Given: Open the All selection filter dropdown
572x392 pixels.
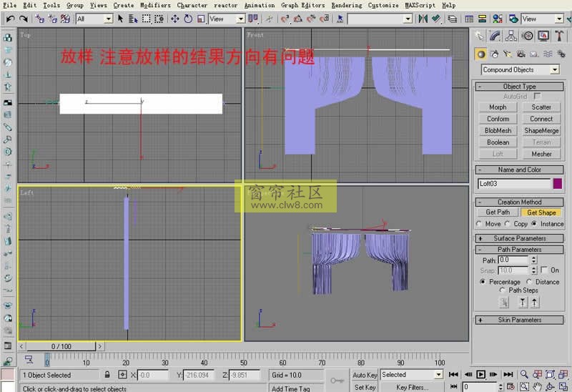Looking at the screenshot, I should (x=108, y=19).
